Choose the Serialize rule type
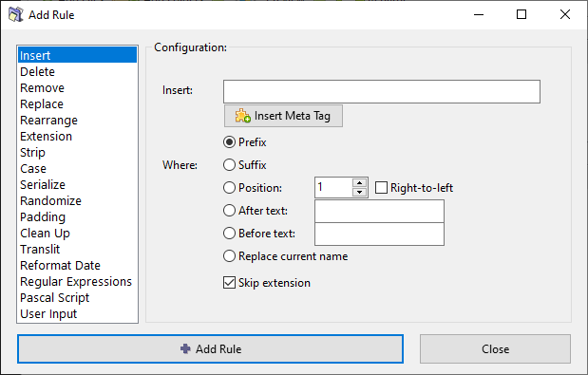Screen dimensions: 588x375 [x=43, y=184]
